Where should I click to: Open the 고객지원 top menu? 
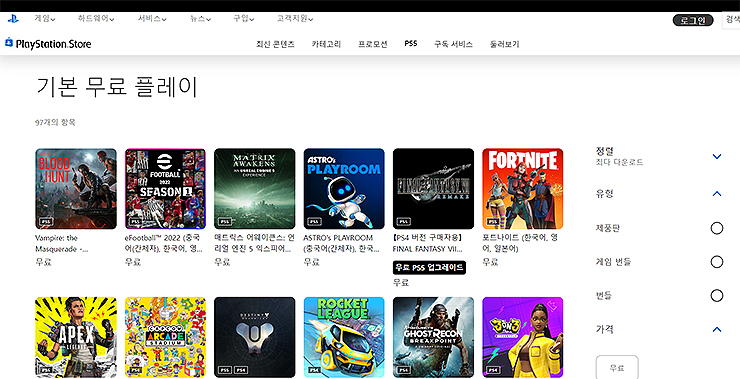tap(294, 19)
